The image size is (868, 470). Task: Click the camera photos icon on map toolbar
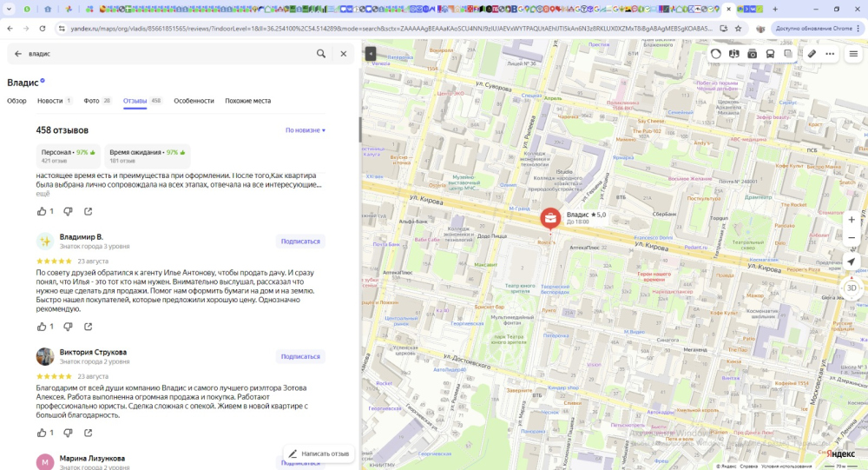pyautogui.click(x=753, y=54)
